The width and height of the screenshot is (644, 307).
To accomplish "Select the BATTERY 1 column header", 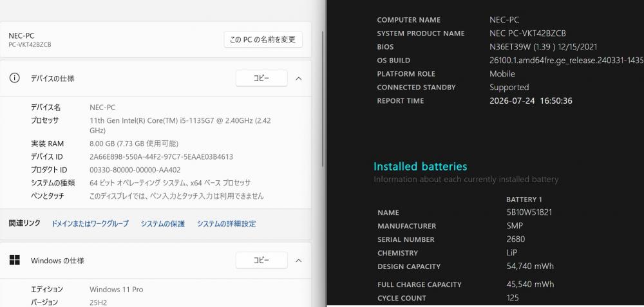I will coord(524,200).
